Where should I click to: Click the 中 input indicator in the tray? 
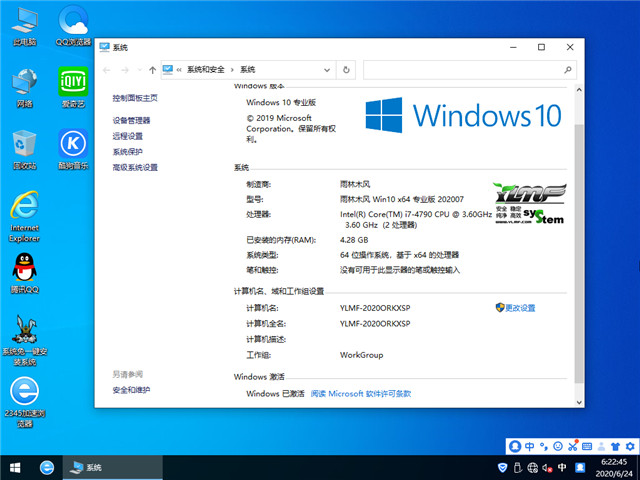[562, 468]
